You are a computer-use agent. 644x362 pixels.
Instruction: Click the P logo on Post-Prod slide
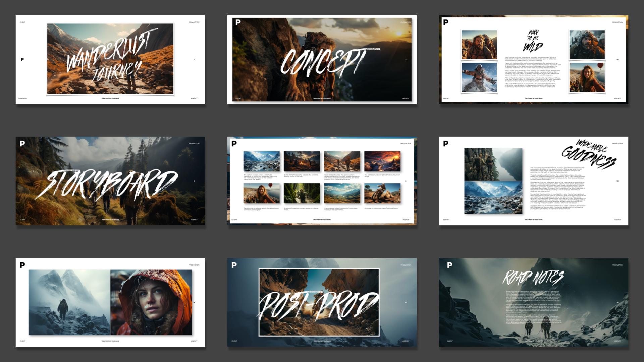[x=234, y=265]
